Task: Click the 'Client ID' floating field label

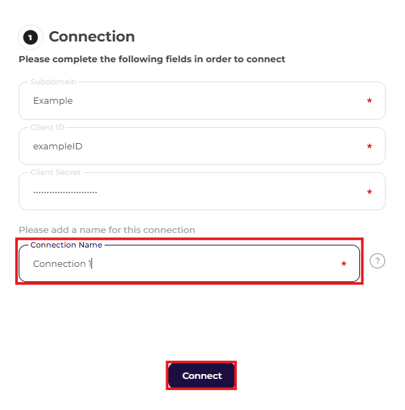Action: [x=47, y=127]
